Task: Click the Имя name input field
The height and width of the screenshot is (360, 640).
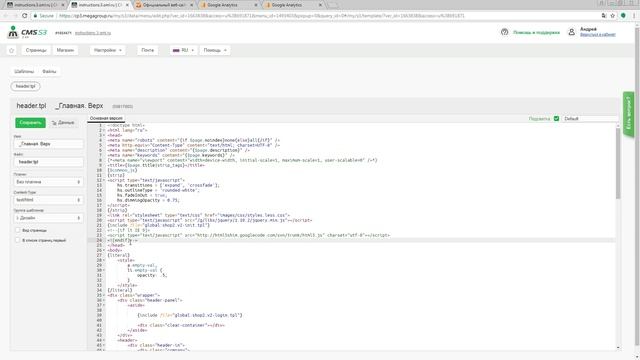Action: (x=48, y=144)
